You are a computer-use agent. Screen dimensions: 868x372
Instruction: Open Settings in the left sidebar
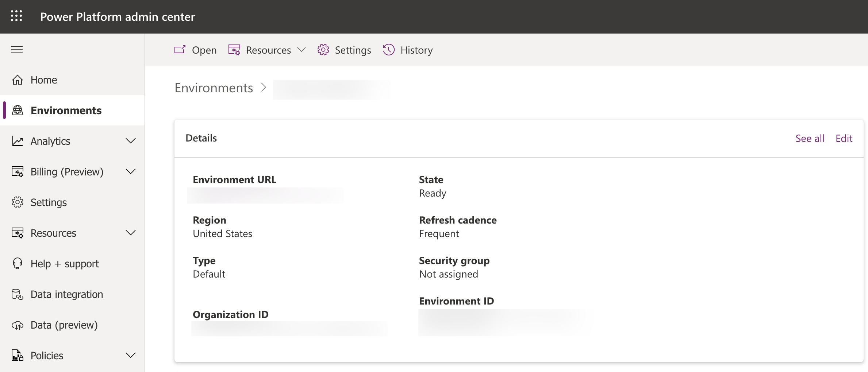click(72, 202)
